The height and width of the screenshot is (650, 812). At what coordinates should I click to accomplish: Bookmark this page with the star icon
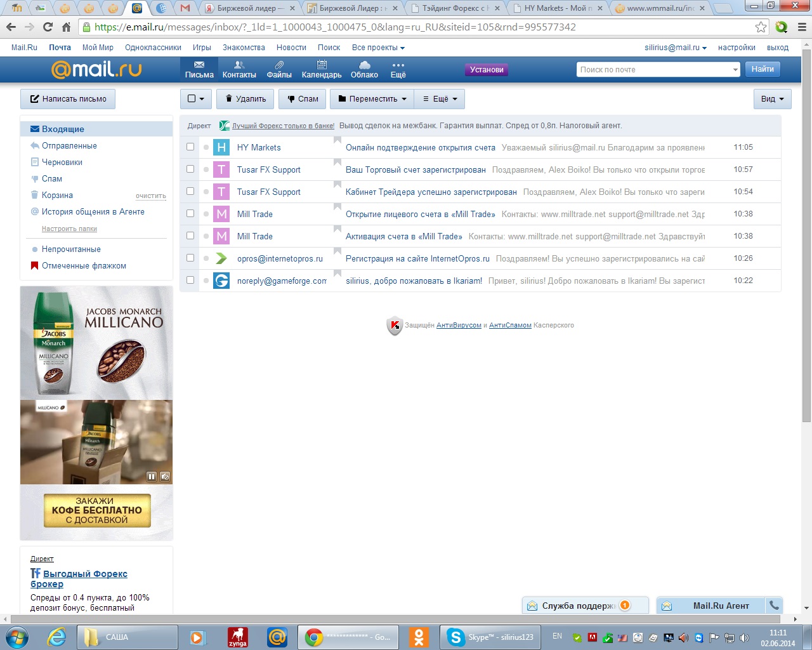[761, 27]
